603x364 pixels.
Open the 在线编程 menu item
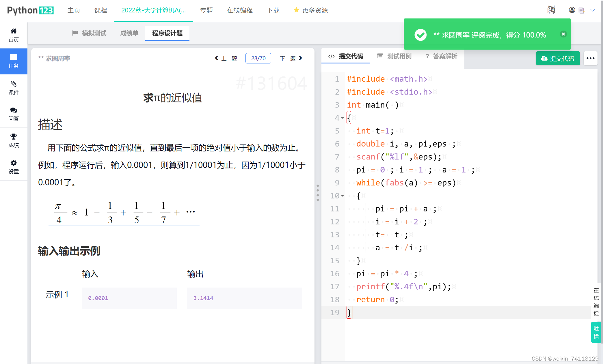point(240,10)
